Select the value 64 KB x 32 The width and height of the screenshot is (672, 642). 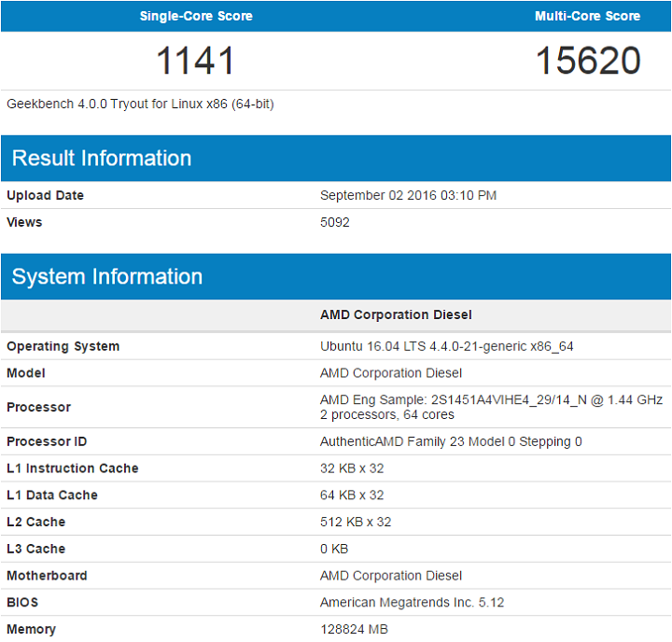click(352, 495)
